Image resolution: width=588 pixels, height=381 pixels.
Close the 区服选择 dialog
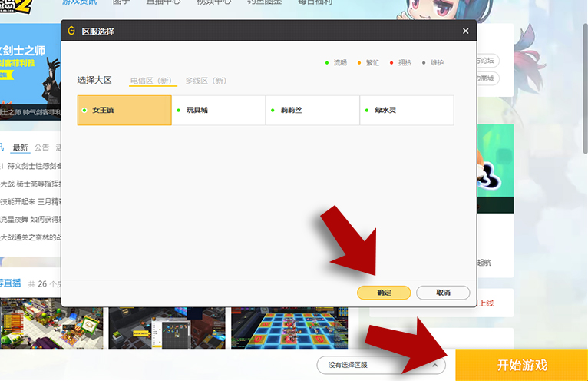[465, 31]
